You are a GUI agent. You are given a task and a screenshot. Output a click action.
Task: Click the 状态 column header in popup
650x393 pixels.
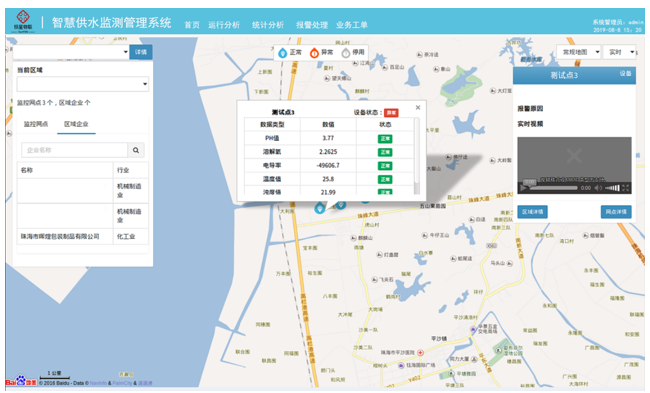tap(385, 124)
